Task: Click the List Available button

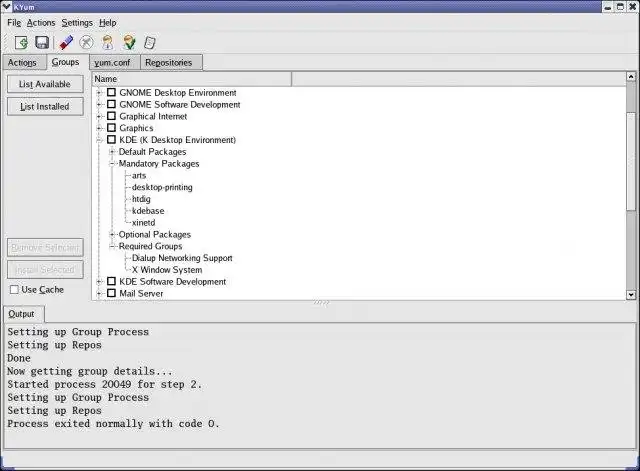Action: [x=45, y=84]
